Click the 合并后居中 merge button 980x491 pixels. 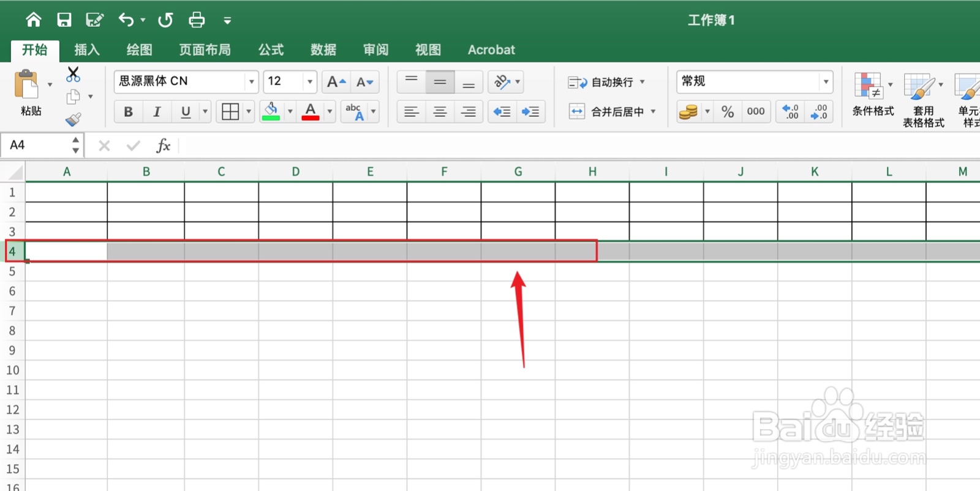606,111
